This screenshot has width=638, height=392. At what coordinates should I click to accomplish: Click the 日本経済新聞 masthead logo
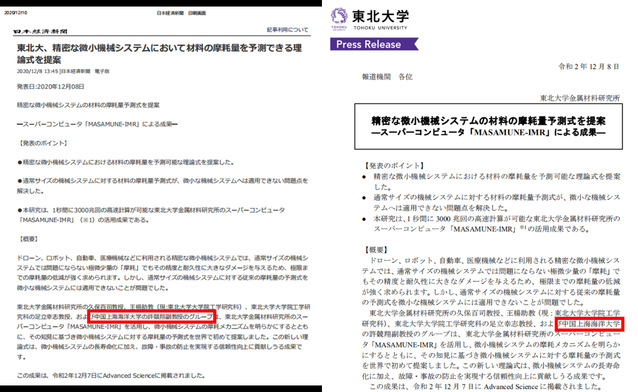[x=40, y=31]
